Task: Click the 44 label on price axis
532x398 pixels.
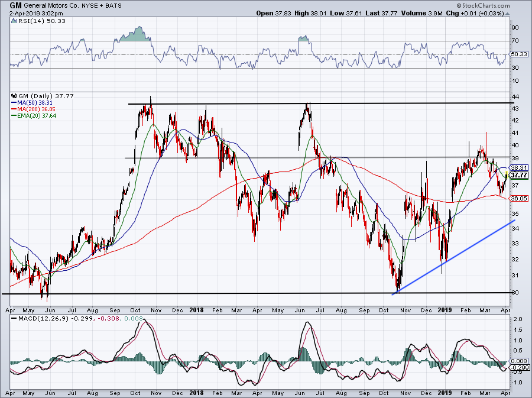Action: coord(515,96)
